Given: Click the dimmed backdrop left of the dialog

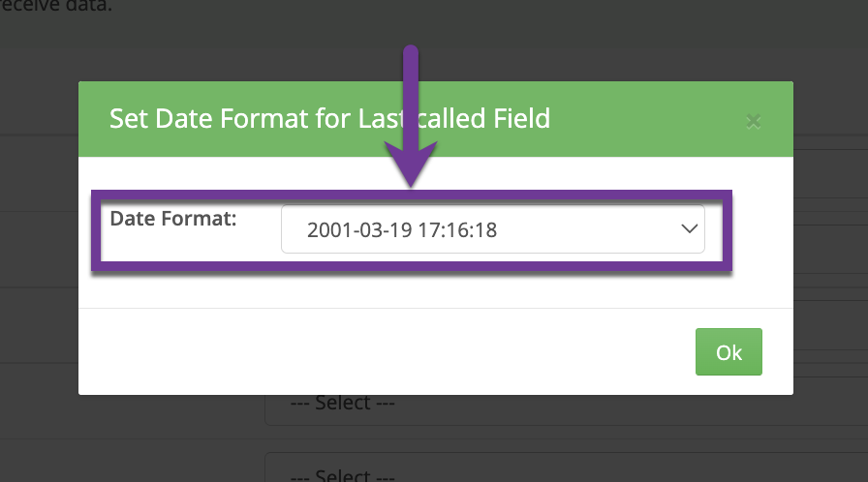Looking at the screenshot, I should tap(39, 242).
